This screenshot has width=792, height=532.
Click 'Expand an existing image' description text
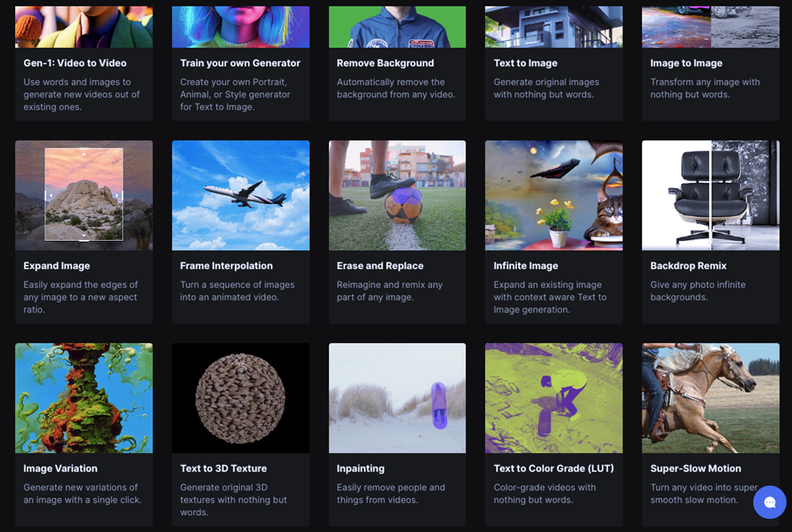click(550, 297)
